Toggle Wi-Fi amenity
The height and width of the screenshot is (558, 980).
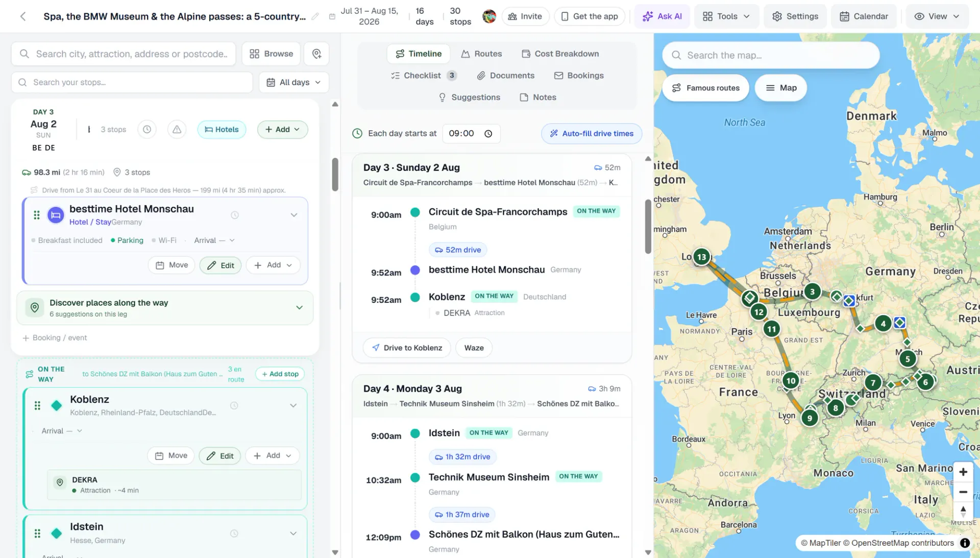164,240
